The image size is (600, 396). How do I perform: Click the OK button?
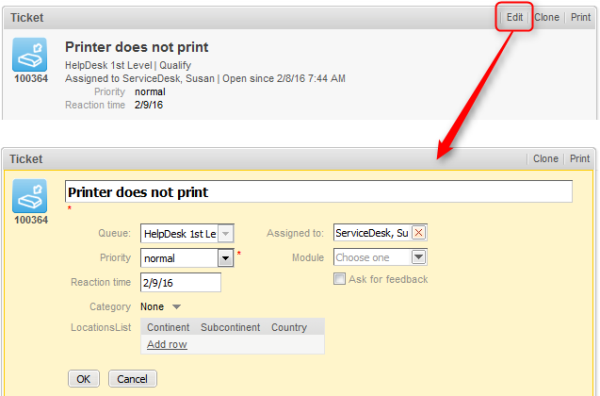[83, 379]
